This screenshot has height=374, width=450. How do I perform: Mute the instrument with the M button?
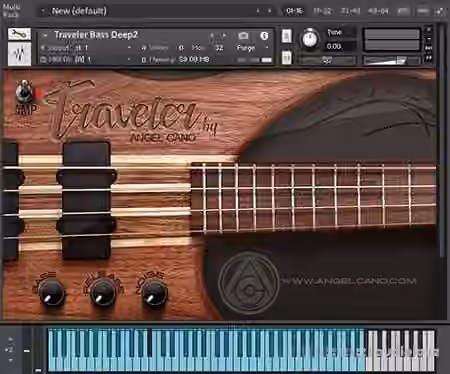coord(286,57)
